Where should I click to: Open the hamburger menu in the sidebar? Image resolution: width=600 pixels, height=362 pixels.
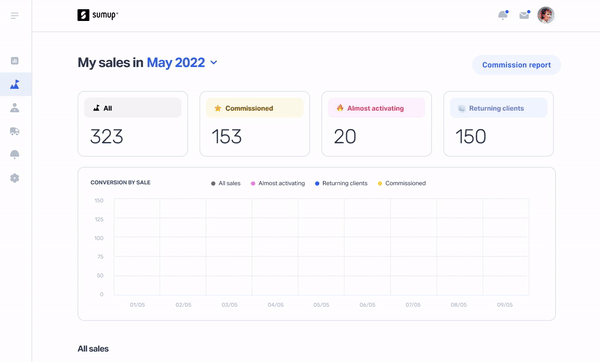click(15, 15)
